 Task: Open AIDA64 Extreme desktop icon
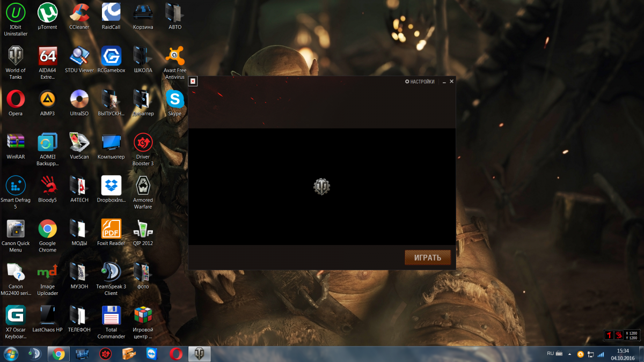tap(47, 63)
